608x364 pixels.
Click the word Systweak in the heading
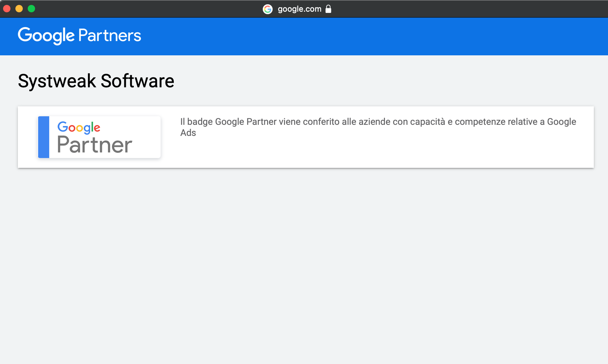57,81
